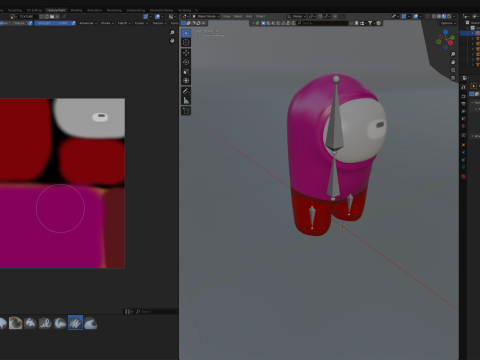Select the Measure ruler tool

186,100
